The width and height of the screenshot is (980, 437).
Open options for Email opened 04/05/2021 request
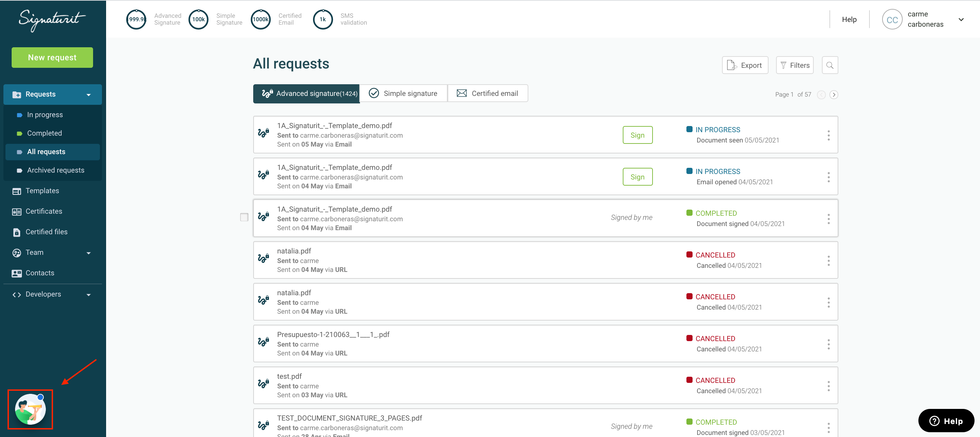point(828,177)
